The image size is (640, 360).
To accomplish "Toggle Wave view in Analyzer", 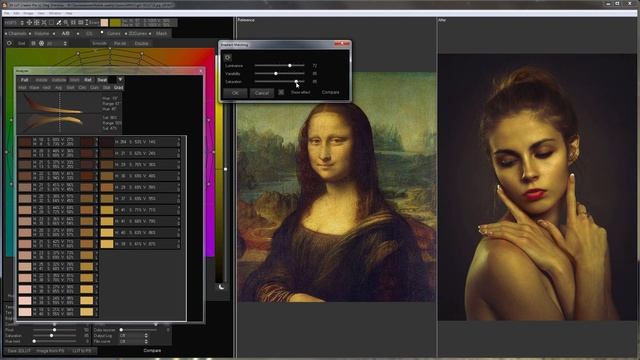I will 34,88.
